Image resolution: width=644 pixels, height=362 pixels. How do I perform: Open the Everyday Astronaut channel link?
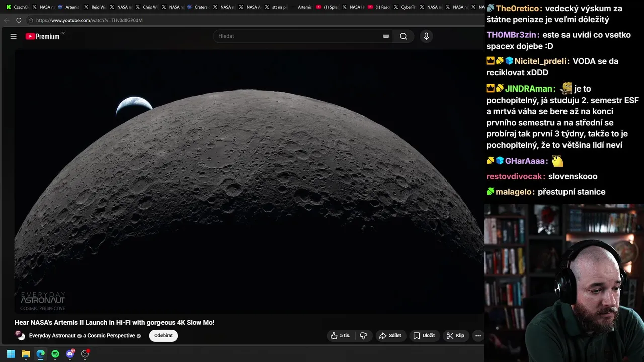coord(52,336)
